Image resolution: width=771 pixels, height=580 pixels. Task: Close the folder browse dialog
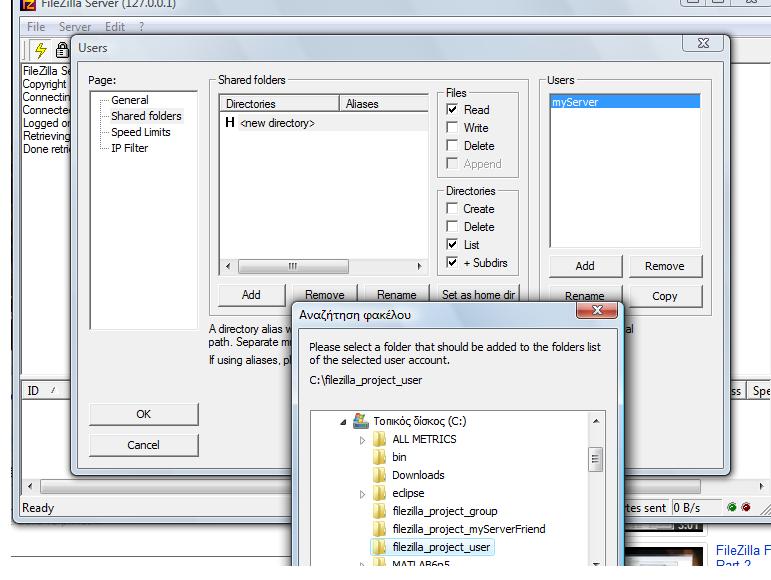(597, 310)
